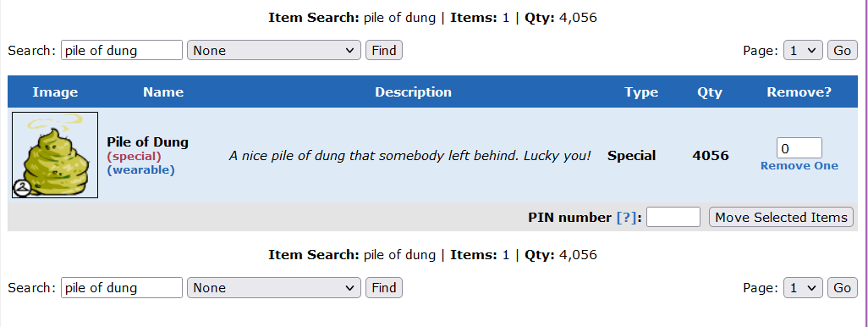Image resolution: width=868 pixels, height=327 pixels.
Task: Click the remove quantity field showing 0
Action: [799, 148]
